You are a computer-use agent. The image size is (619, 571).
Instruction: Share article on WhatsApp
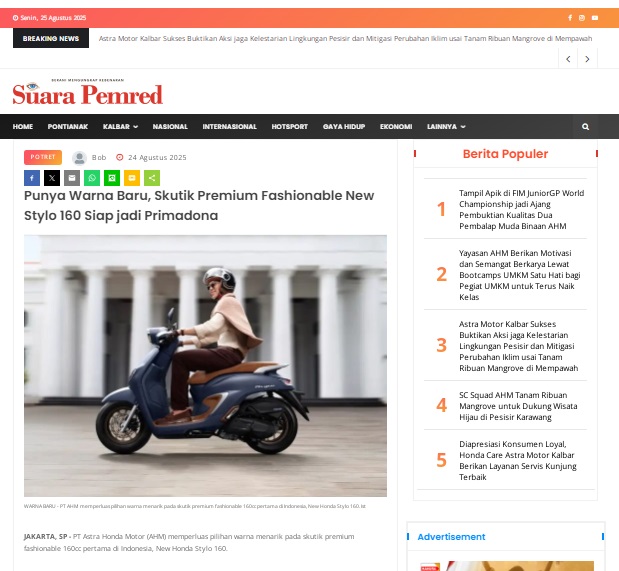click(x=92, y=178)
